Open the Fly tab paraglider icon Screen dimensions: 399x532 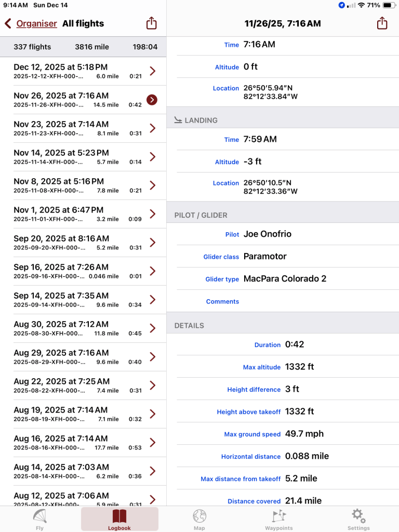tap(40, 518)
